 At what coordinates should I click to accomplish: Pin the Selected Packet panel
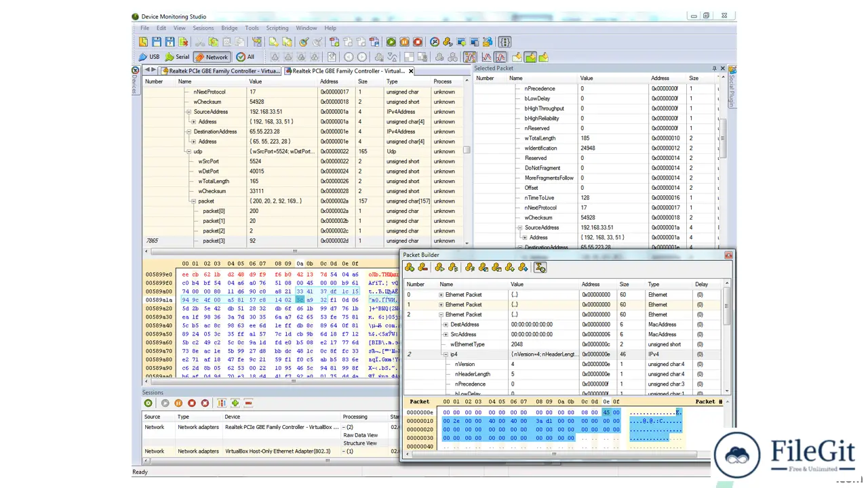point(714,68)
